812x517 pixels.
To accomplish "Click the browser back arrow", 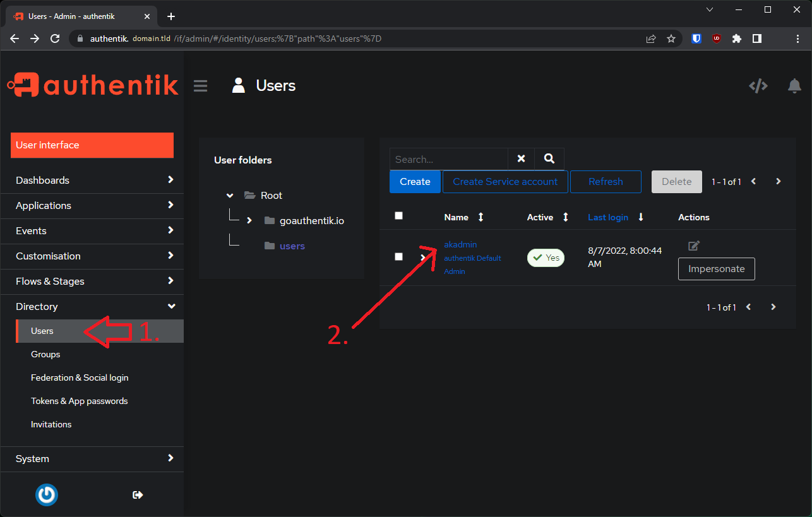I will (x=15, y=39).
